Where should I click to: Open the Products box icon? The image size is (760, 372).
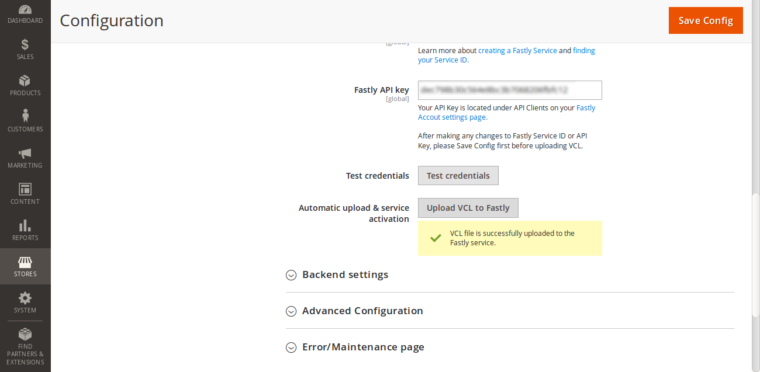click(25, 81)
